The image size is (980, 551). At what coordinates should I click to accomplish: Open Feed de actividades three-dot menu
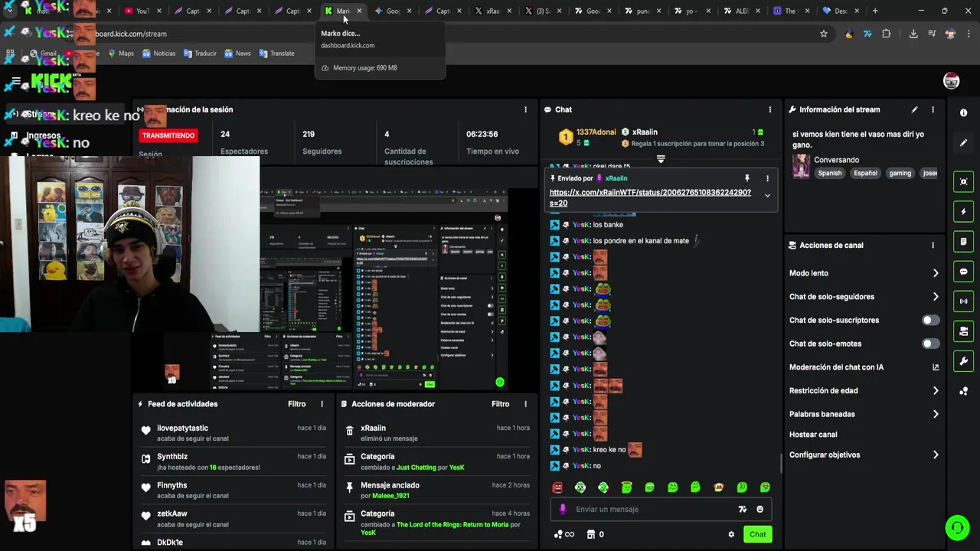pyautogui.click(x=322, y=404)
